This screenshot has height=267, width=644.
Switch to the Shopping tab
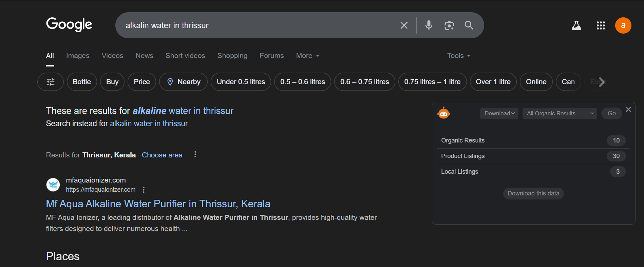(232, 56)
